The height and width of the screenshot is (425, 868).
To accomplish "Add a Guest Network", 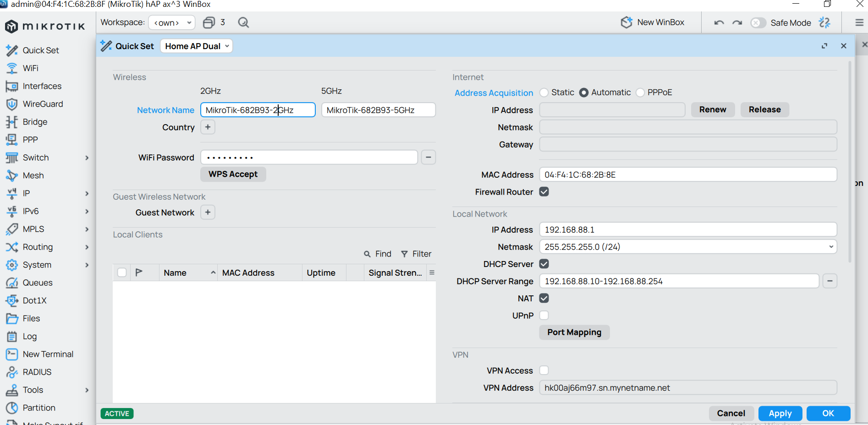I will point(208,212).
